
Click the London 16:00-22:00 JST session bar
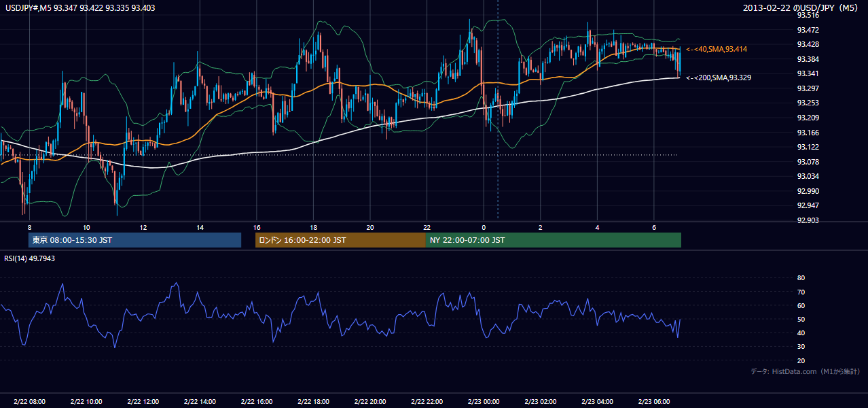click(x=340, y=240)
